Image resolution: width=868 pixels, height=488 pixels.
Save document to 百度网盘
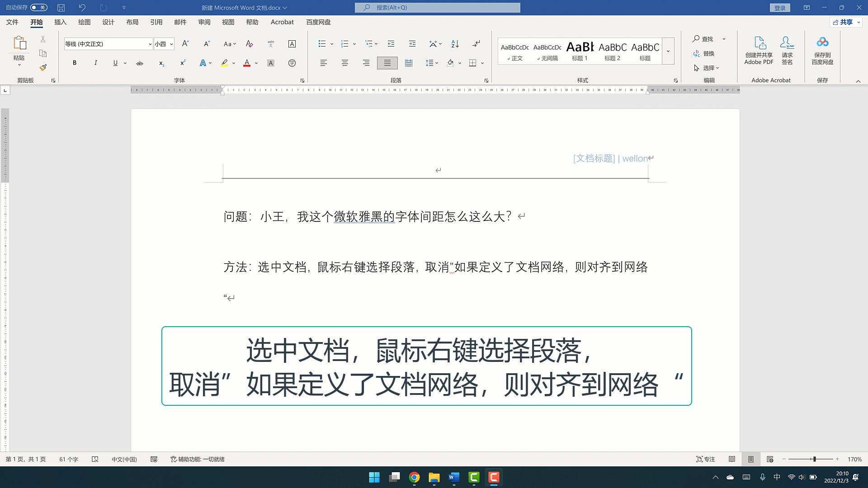(822, 50)
